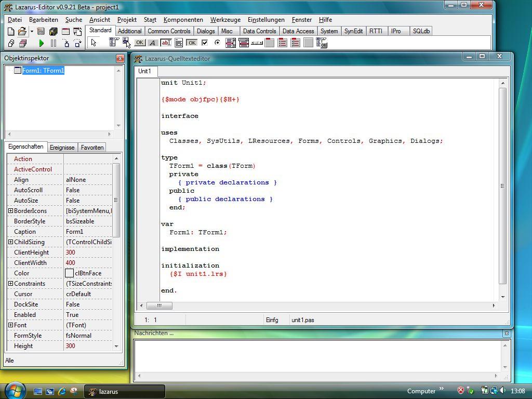Expand the ChildSizing property
This screenshot has height=399, width=532.
(x=10, y=242)
